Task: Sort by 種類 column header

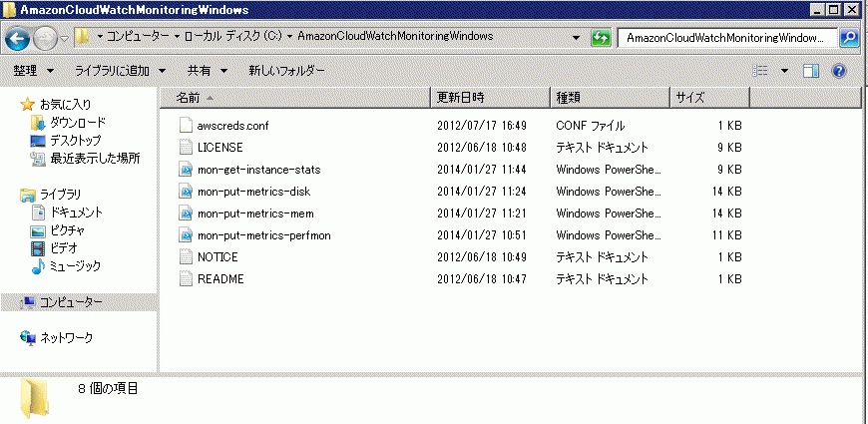Action: 610,98
